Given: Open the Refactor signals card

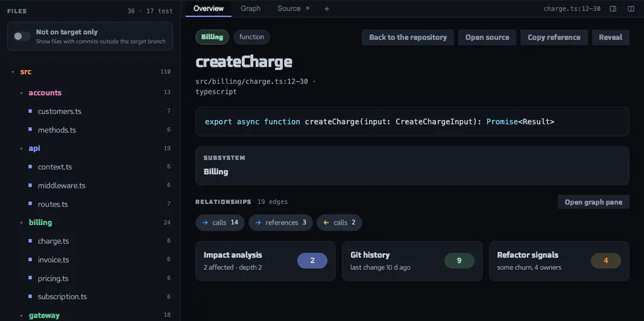Looking at the screenshot, I should coord(559,261).
